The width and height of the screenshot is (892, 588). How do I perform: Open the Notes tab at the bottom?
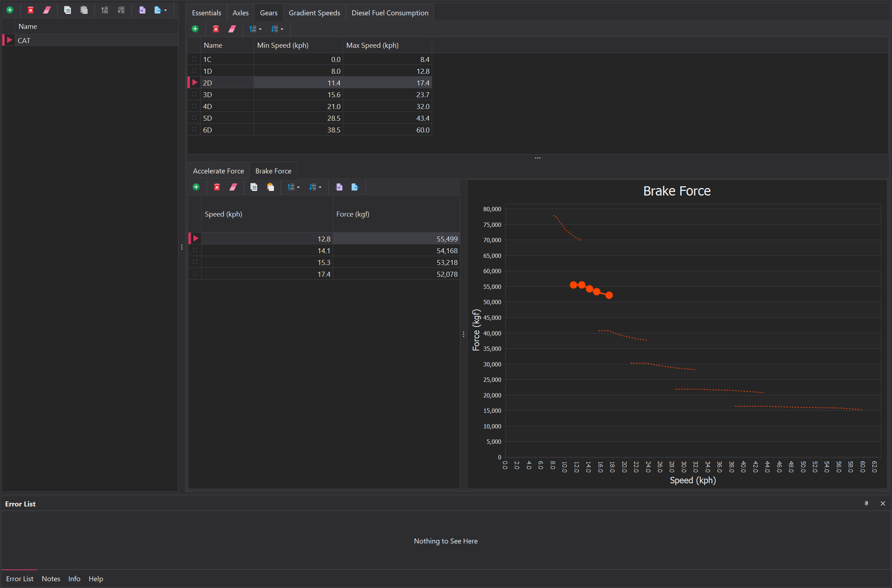[51, 579]
